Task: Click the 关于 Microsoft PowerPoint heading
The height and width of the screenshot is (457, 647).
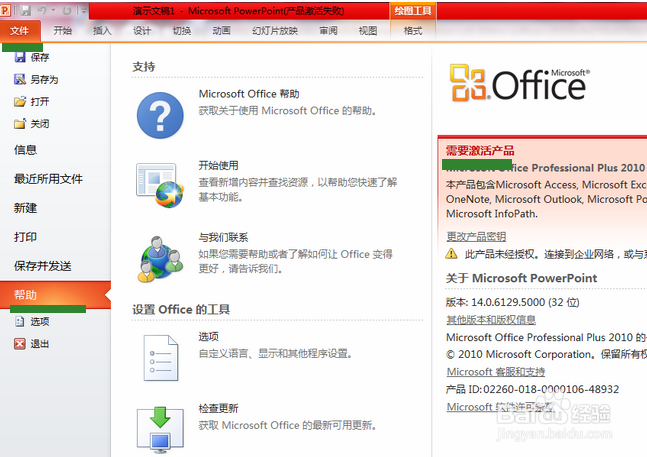Action: [x=521, y=278]
